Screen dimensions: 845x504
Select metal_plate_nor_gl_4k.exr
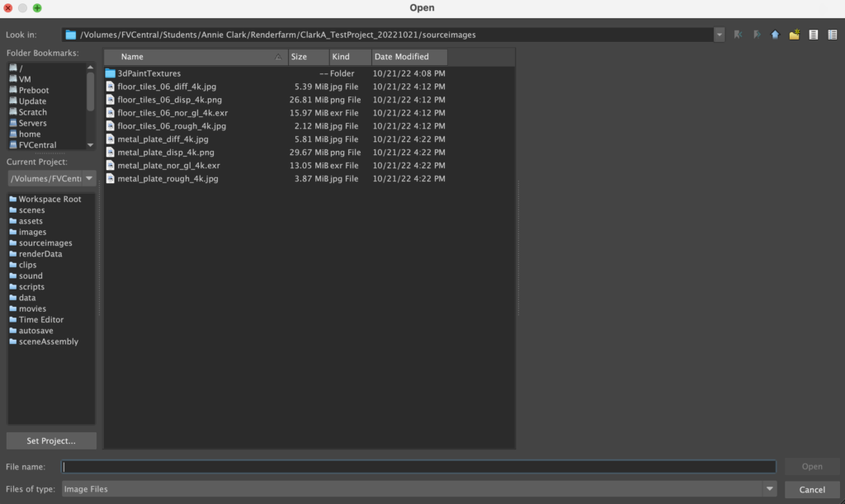click(x=276, y=165)
